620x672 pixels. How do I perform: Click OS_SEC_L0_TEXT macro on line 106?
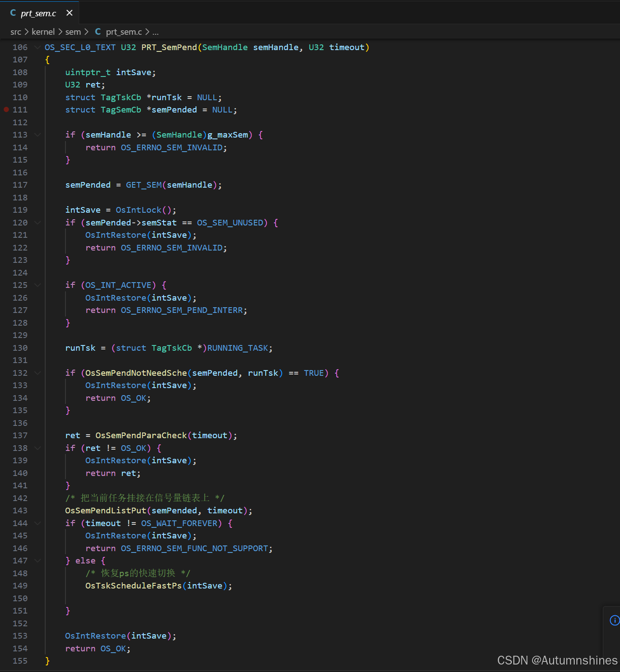click(80, 47)
